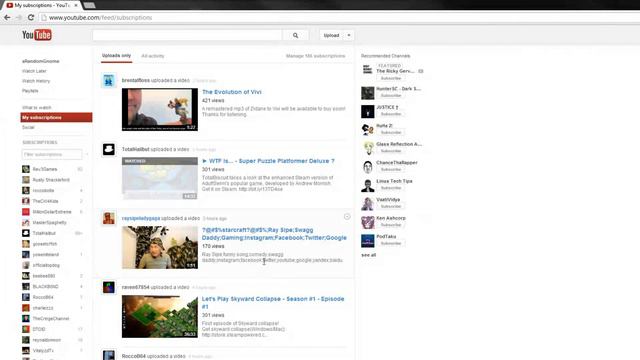Click MasterSpaghetty subscription avatar
This screenshot has height=360, width=640.
click(x=26, y=222)
